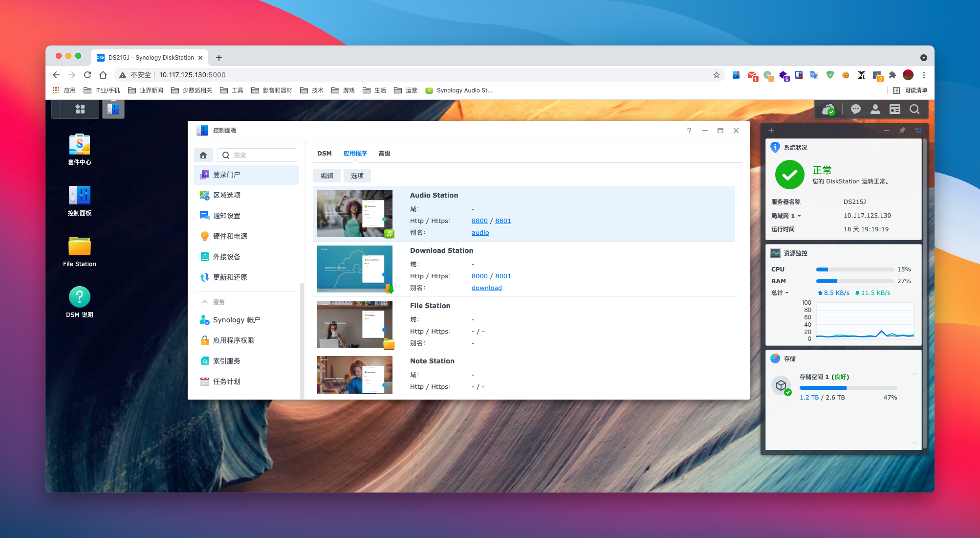Click the pin widget panel icon
The width and height of the screenshot is (980, 538).
point(902,130)
